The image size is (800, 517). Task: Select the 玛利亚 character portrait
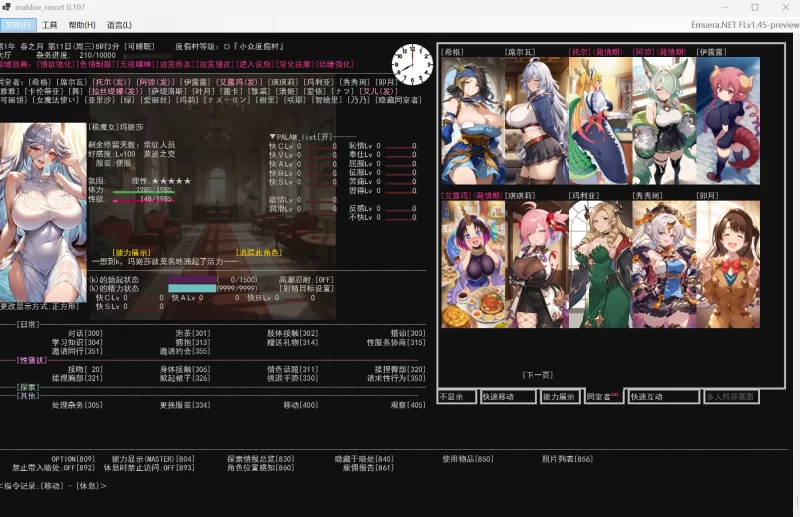(601, 264)
